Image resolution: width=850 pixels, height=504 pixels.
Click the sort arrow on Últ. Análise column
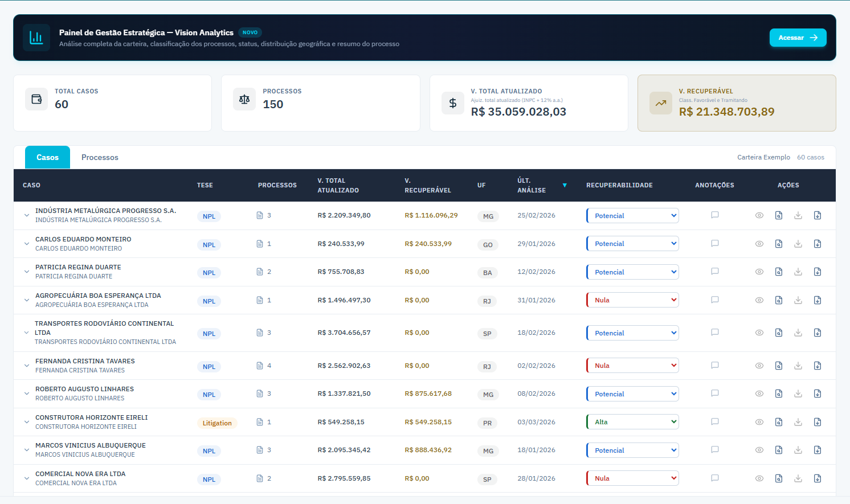tap(565, 185)
